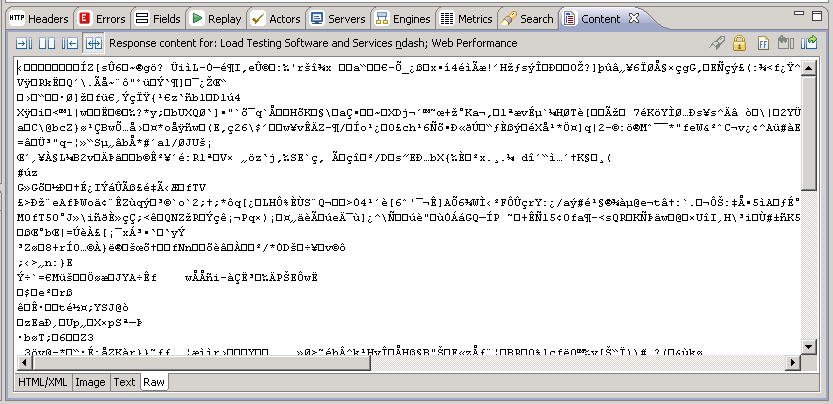The image size is (833, 404).
Task: Click the document icon on Content tab
Action: tap(570, 19)
